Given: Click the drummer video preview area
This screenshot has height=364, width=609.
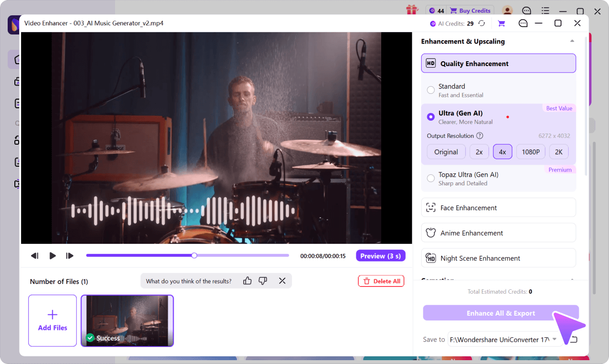Looking at the screenshot, I should [216, 138].
